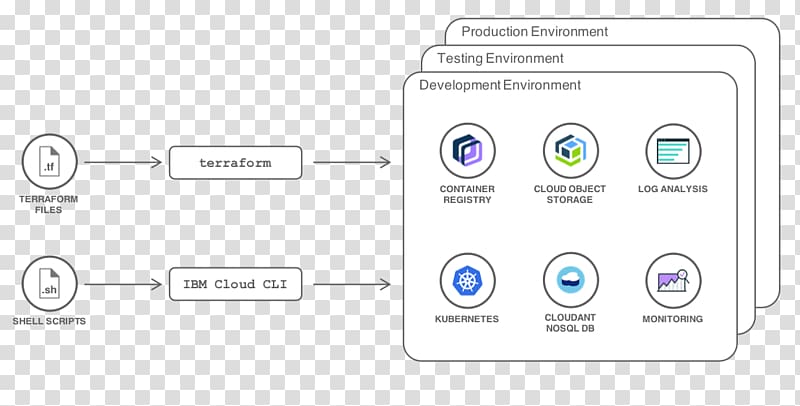This screenshot has width=800, height=406.
Task: Click the MONITORING label
Action: 672,319
